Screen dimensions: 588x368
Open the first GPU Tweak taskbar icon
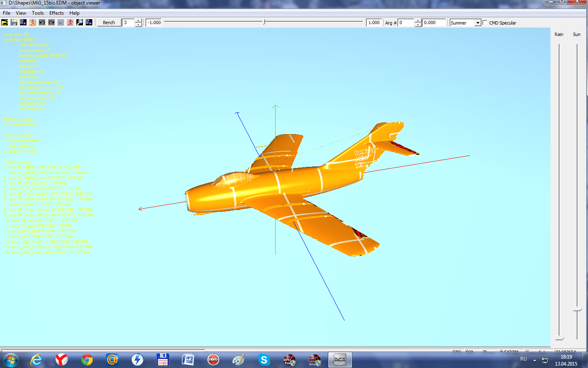coord(289,360)
